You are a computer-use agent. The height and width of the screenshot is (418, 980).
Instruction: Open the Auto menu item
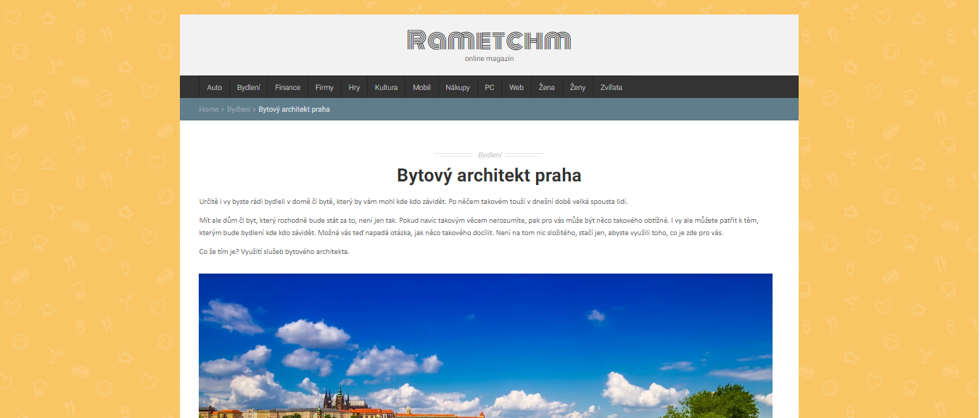click(x=214, y=87)
